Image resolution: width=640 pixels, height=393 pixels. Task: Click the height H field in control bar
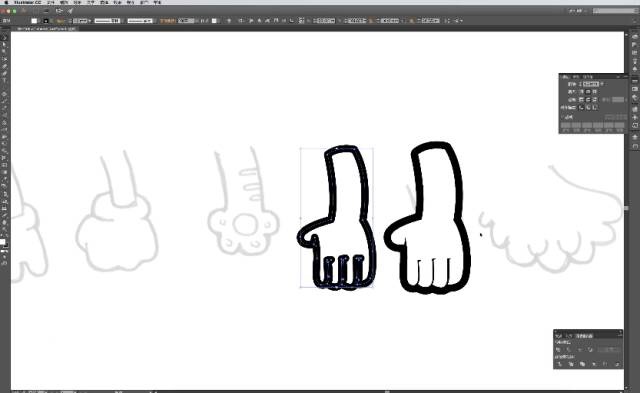(431, 20)
